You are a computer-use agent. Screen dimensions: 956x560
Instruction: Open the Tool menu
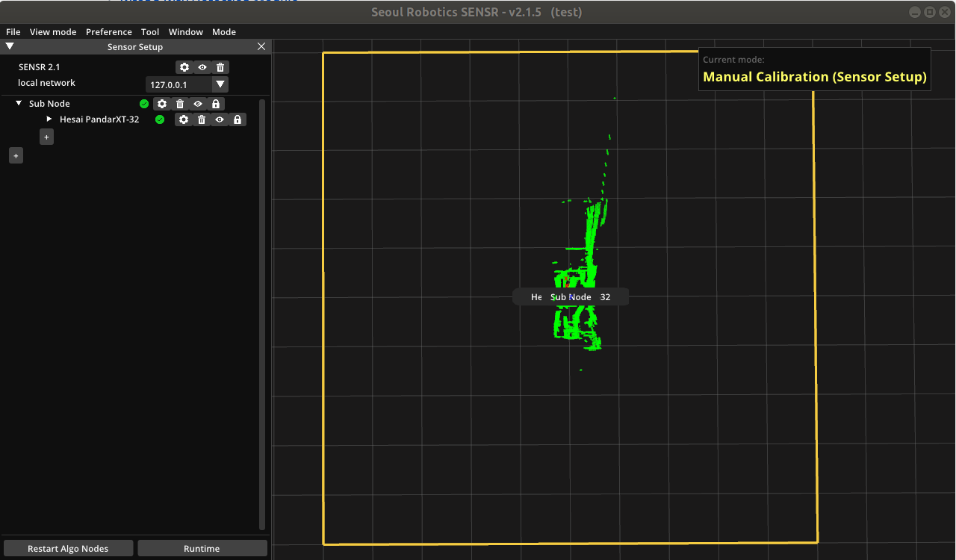[x=150, y=32]
